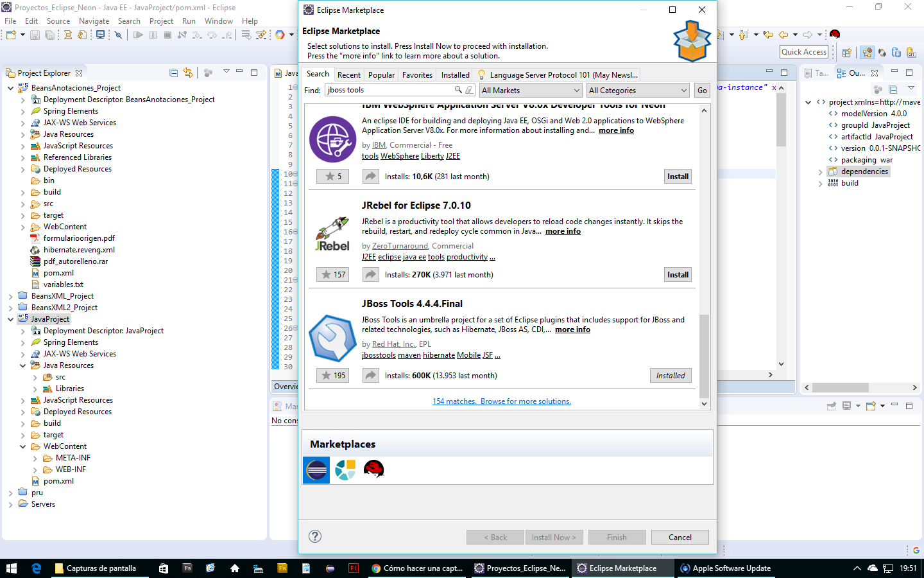Collapse the BeansAnotaciones_Project tree node
Viewport: 924px width, 578px height.
(x=10, y=88)
